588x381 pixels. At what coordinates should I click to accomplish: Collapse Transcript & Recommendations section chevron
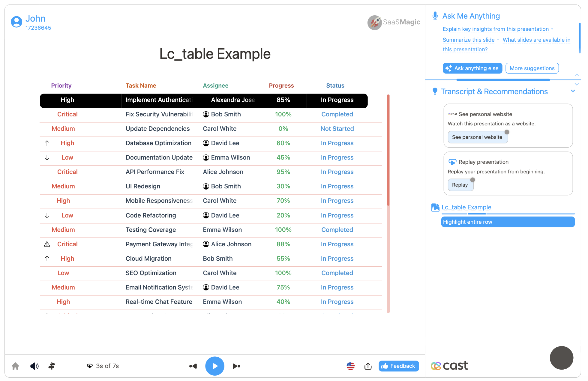pyautogui.click(x=573, y=91)
